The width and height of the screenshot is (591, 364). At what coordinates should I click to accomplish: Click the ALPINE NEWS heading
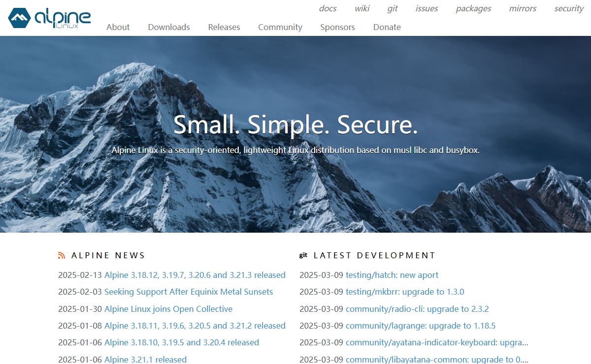(108, 255)
